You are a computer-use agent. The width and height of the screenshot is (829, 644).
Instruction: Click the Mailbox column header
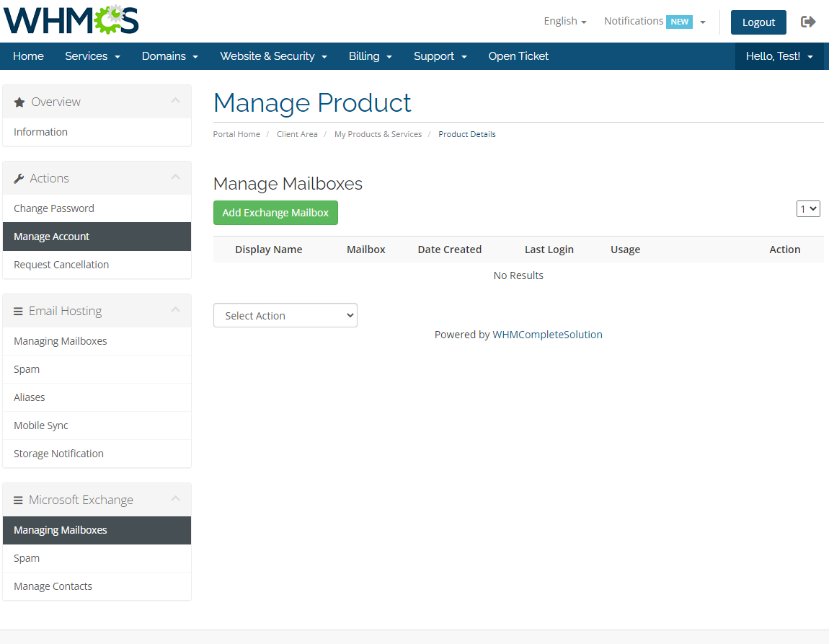click(x=366, y=250)
